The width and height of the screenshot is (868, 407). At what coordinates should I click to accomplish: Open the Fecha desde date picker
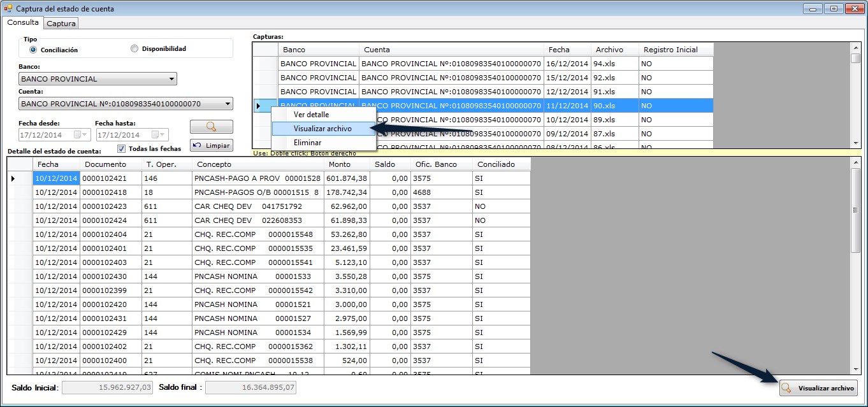coord(82,135)
